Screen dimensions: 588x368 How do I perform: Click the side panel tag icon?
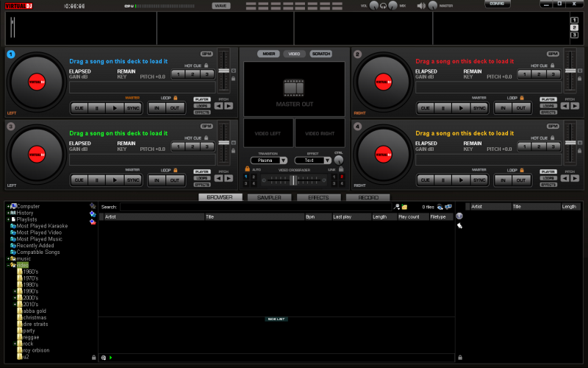tap(460, 226)
